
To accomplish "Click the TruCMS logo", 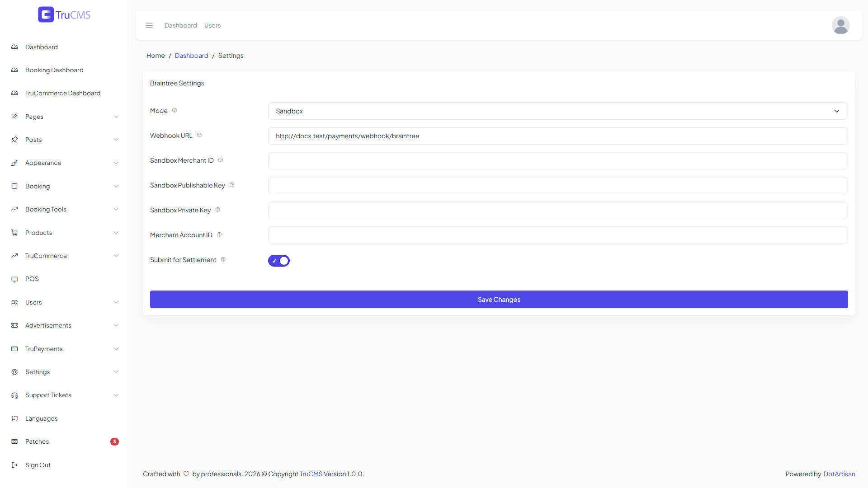I will point(64,14).
